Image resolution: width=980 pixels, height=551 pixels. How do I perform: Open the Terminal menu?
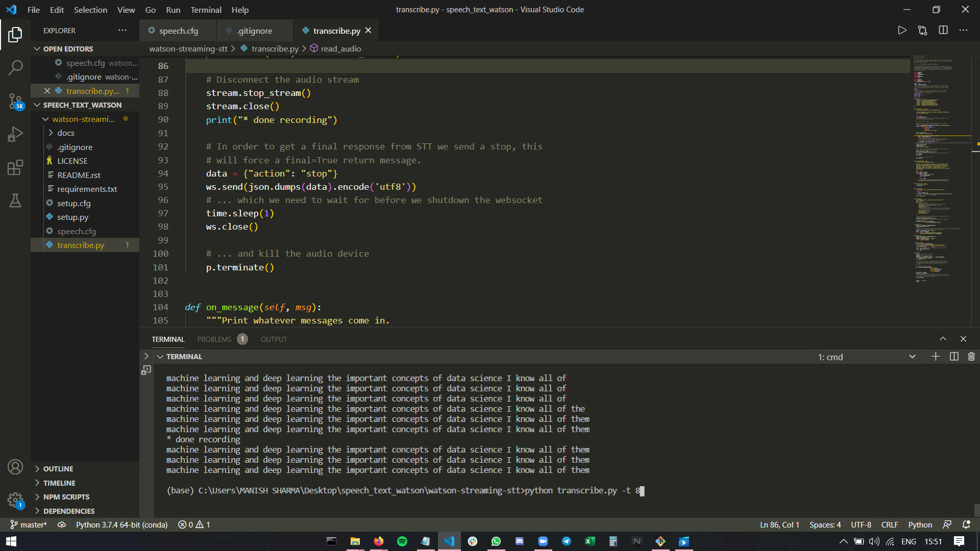click(x=206, y=10)
